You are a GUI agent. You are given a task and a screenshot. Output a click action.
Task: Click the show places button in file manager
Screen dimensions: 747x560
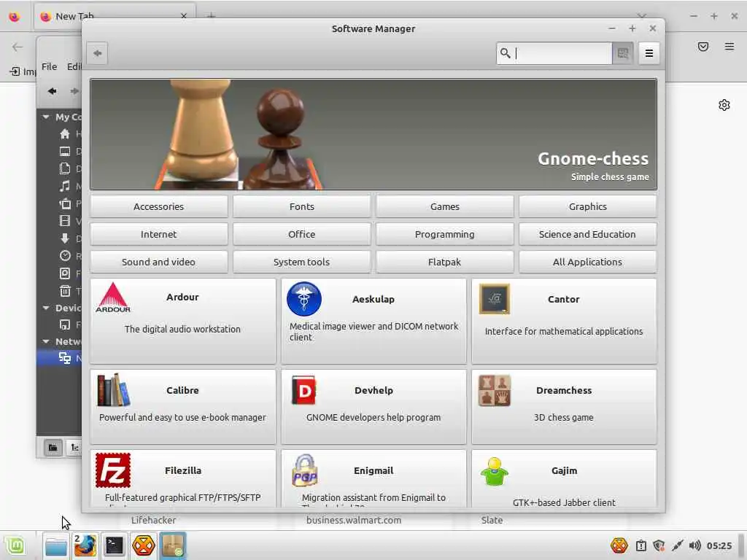[x=53, y=448]
